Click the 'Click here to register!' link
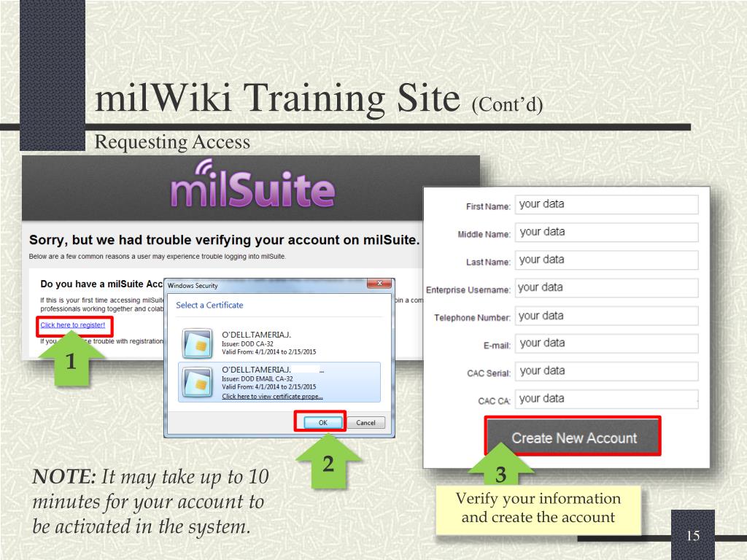Viewport: 747px width, 560px height. coord(72,325)
